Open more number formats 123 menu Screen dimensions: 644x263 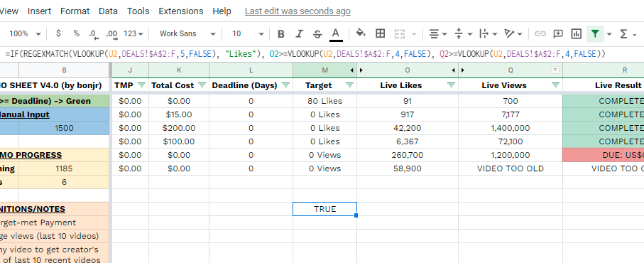click(133, 33)
